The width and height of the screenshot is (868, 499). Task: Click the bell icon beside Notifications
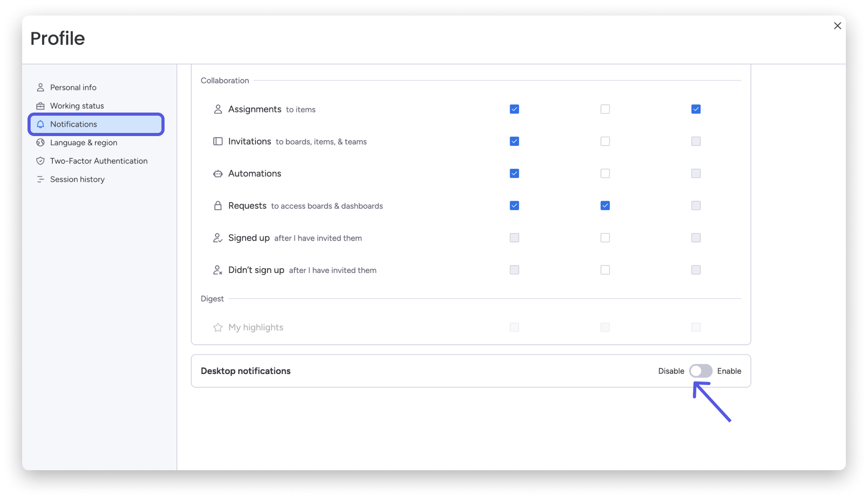click(x=40, y=124)
